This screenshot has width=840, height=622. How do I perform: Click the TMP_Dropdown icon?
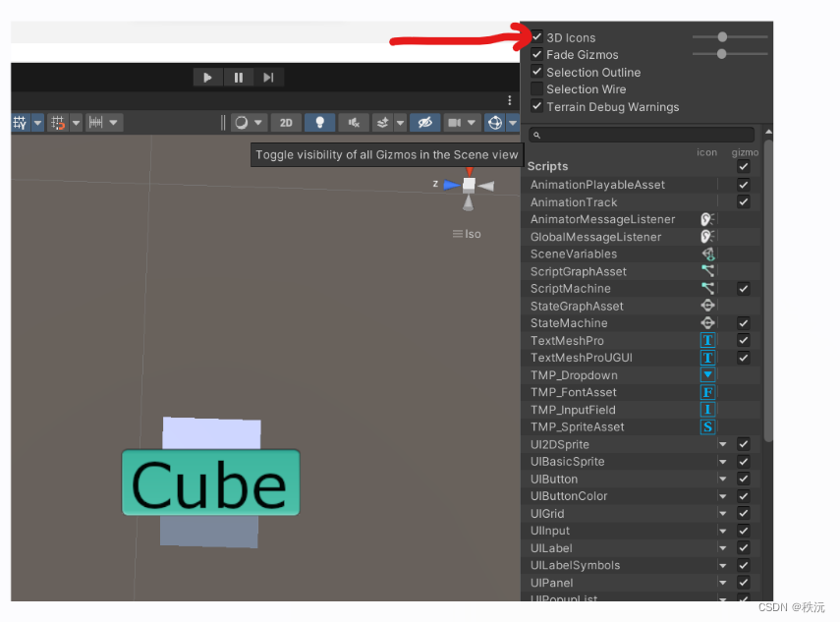707,375
